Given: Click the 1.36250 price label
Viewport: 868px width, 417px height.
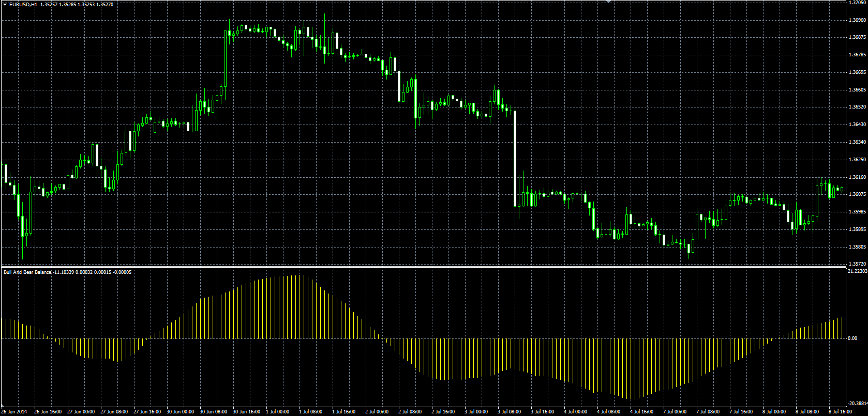Looking at the screenshot, I should pyautogui.click(x=858, y=160).
